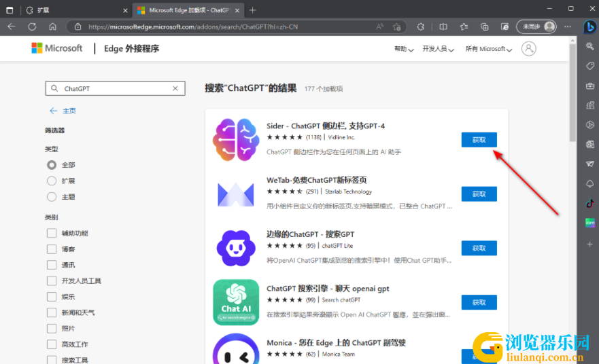Viewport: 599px width, 364px height.
Task: Reload the page with the refresh icon
Action: tap(32, 26)
